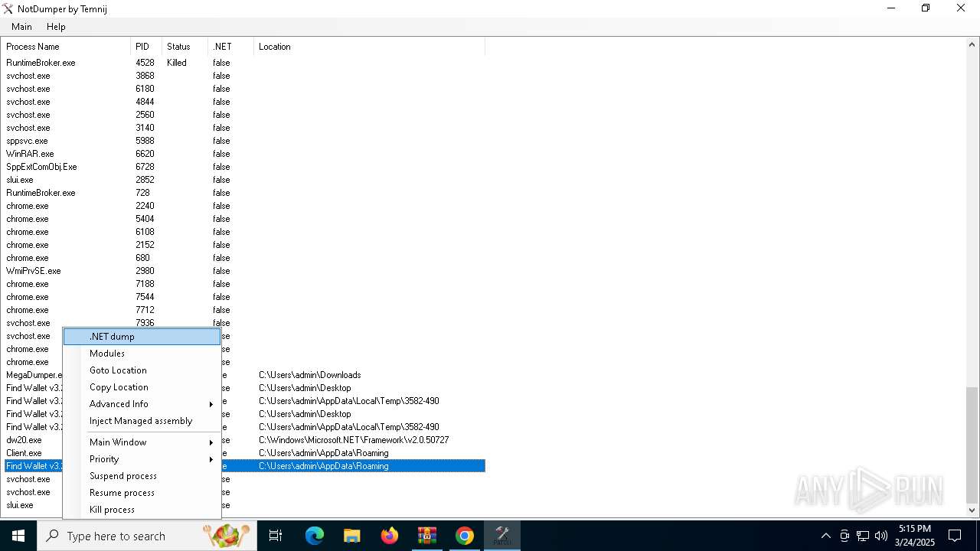This screenshot has width=980, height=551.
Task: Expand the Main Window submenu
Action: (142, 442)
